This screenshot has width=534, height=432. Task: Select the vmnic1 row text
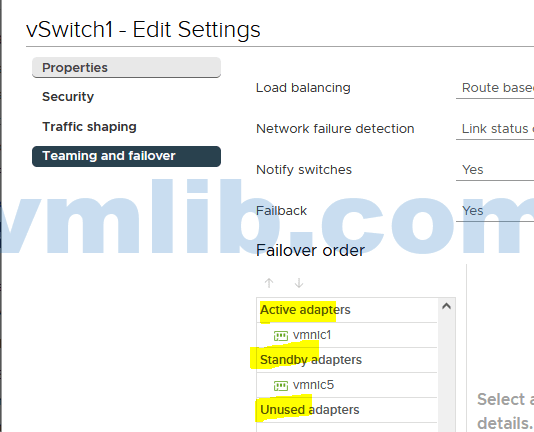point(312,335)
